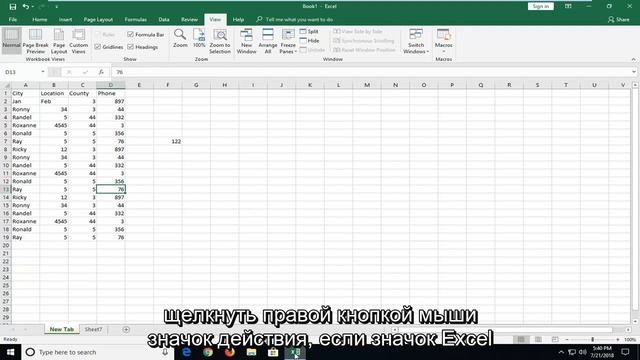The width and height of the screenshot is (640, 360).
Task: Switch to the Home tab
Action: (40, 19)
